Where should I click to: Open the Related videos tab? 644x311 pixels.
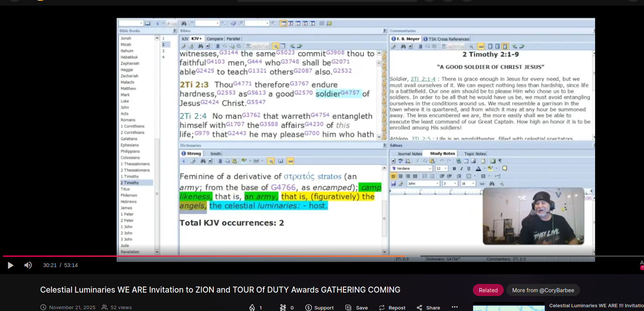tap(488, 290)
